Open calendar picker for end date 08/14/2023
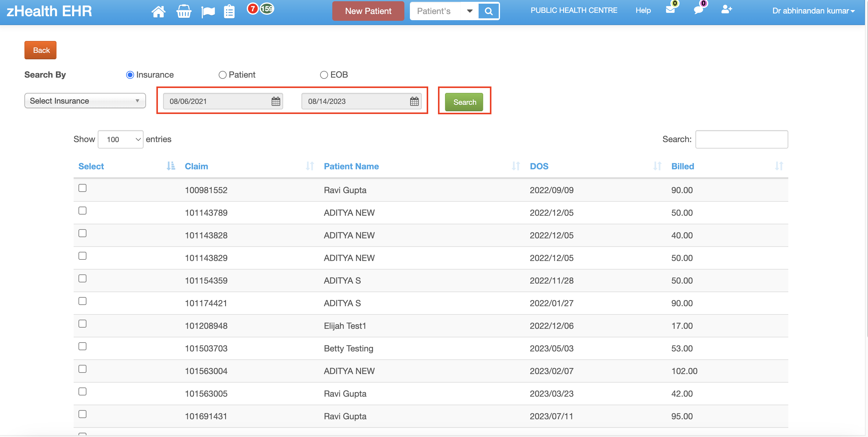 click(x=414, y=101)
